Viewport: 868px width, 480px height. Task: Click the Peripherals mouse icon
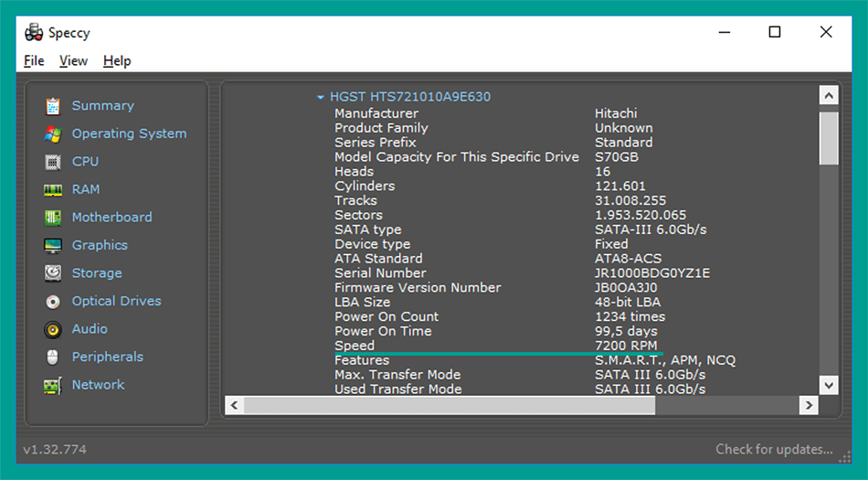53,357
